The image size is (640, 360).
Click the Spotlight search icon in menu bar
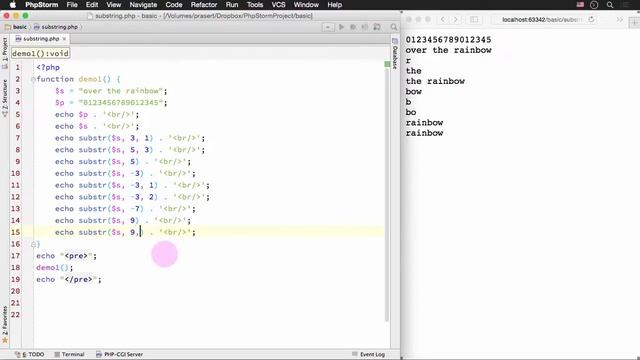610,5
